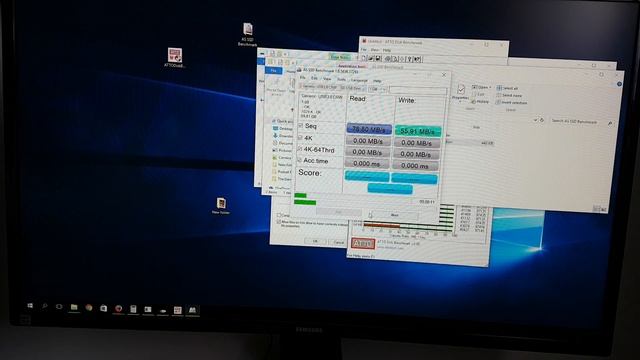Click the Help pointer icon in ATTO toolbar
This screenshot has width=640, height=360.
[x=417, y=60]
